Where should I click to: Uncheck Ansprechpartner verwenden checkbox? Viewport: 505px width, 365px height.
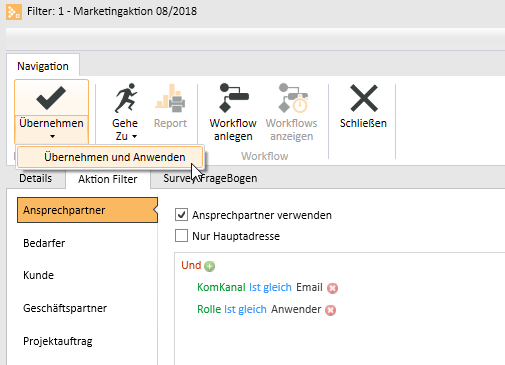click(181, 215)
